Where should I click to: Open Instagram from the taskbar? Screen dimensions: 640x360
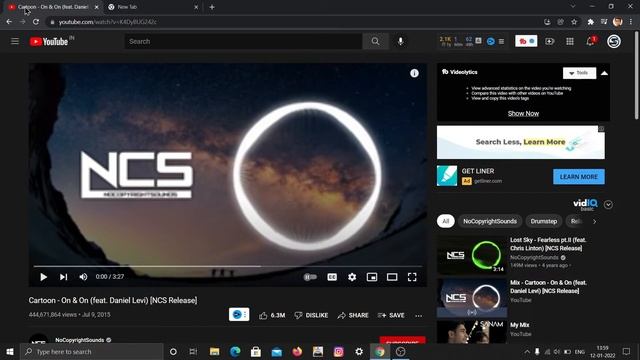(338, 351)
